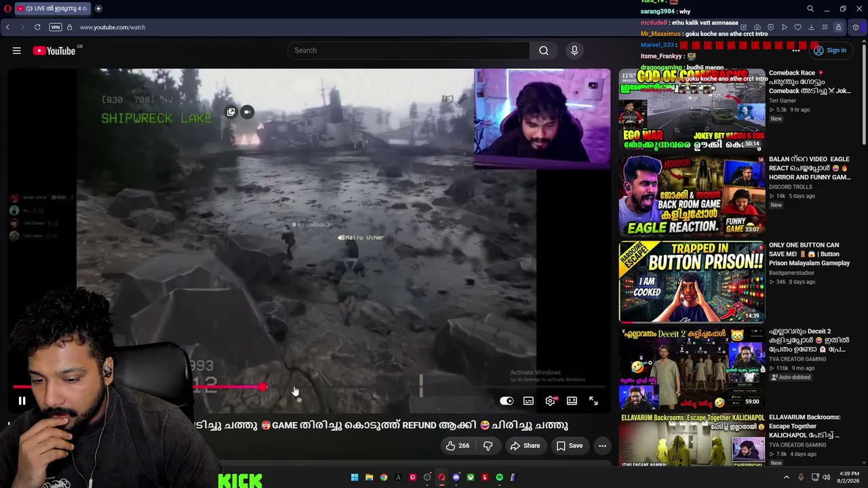Open OBS Studio from the taskbar
This screenshot has width=868, height=488.
tap(427, 477)
